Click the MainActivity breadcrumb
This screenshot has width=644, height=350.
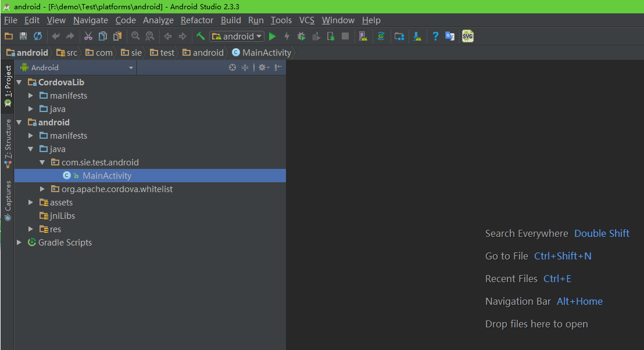pyautogui.click(x=262, y=52)
